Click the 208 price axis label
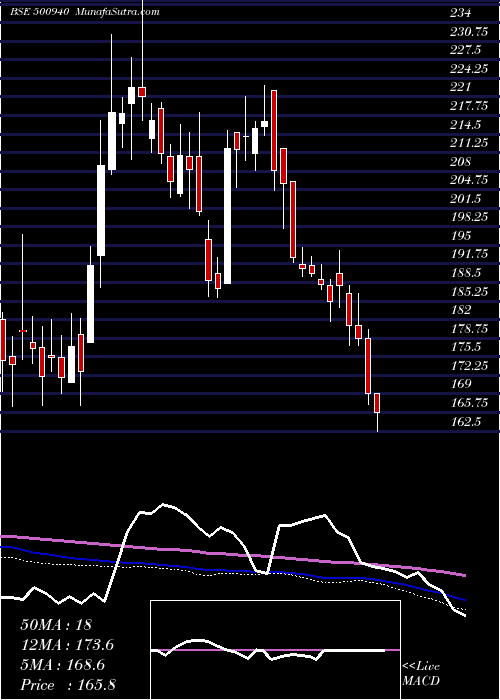The width and height of the screenshot is (500, 700). tap(460, 162)
